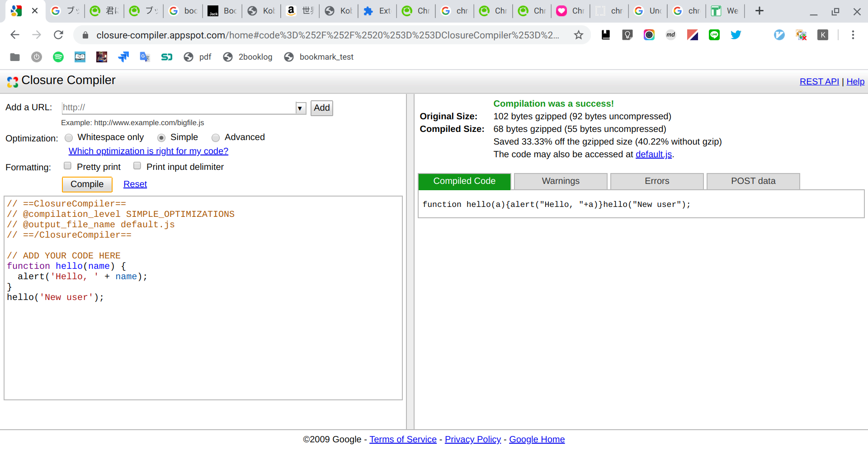The width and height of the screenshot is (868, 450).
Task: Open the black bookmark-book extension icon
Action: (x=606, y=35)
